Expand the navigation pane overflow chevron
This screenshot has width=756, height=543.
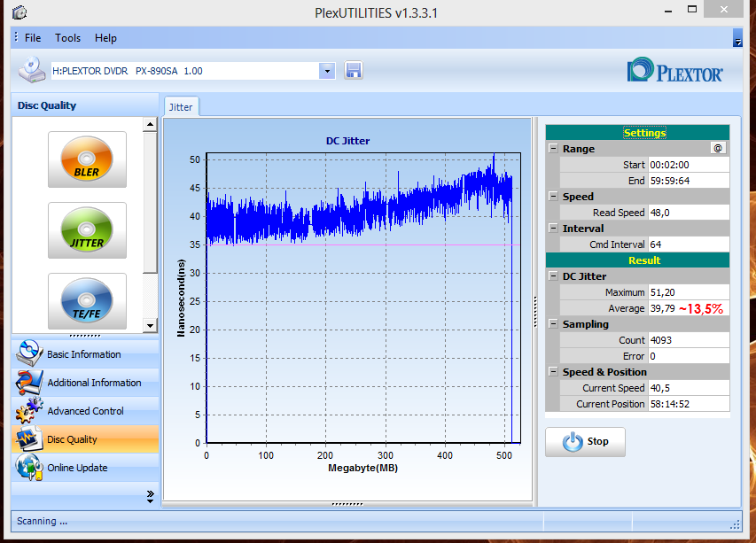pos(151,496)
